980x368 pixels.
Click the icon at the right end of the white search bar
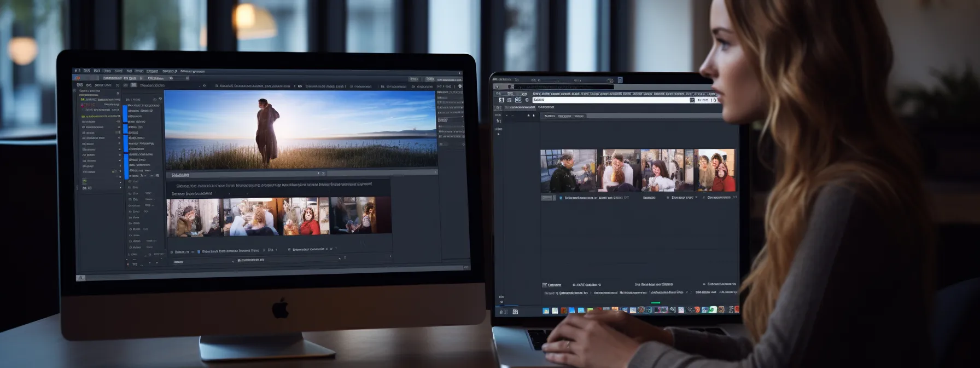(692, 100)
